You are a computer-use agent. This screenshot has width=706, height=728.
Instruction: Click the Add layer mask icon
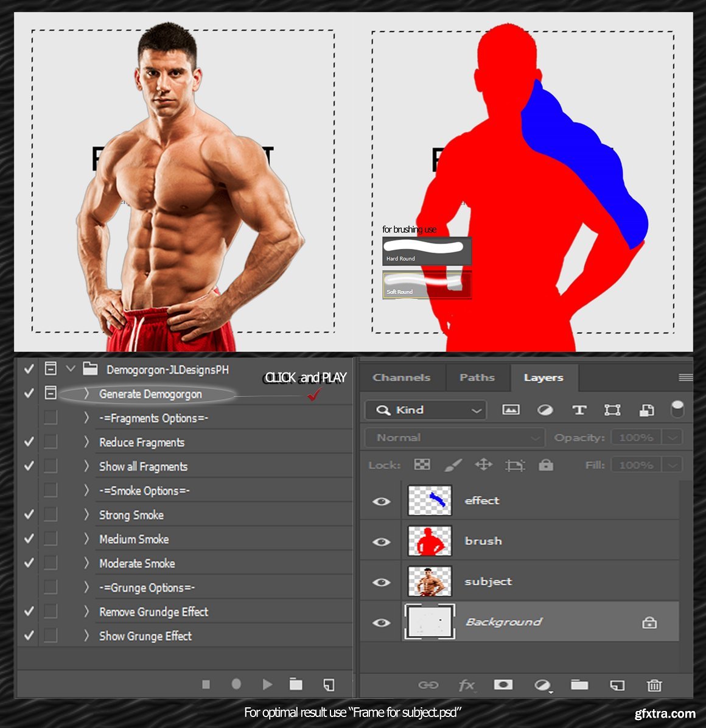(503, 685)
